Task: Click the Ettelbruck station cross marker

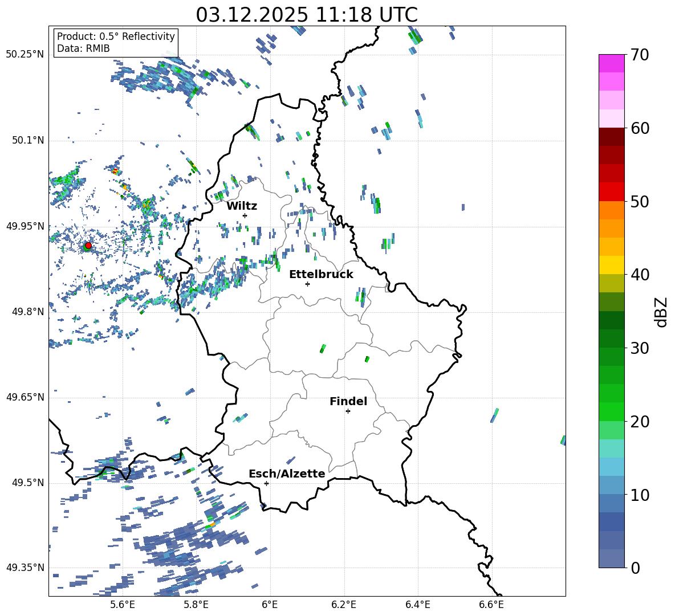Action: [307, 284]
